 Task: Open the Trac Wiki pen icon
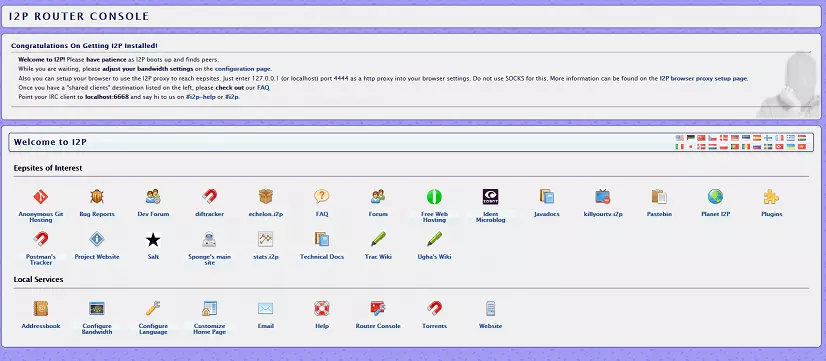378,239
